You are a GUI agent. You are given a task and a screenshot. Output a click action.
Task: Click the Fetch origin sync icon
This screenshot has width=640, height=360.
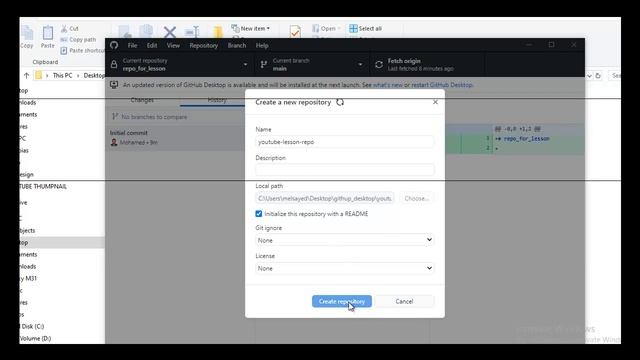click(x=379, y=64)
